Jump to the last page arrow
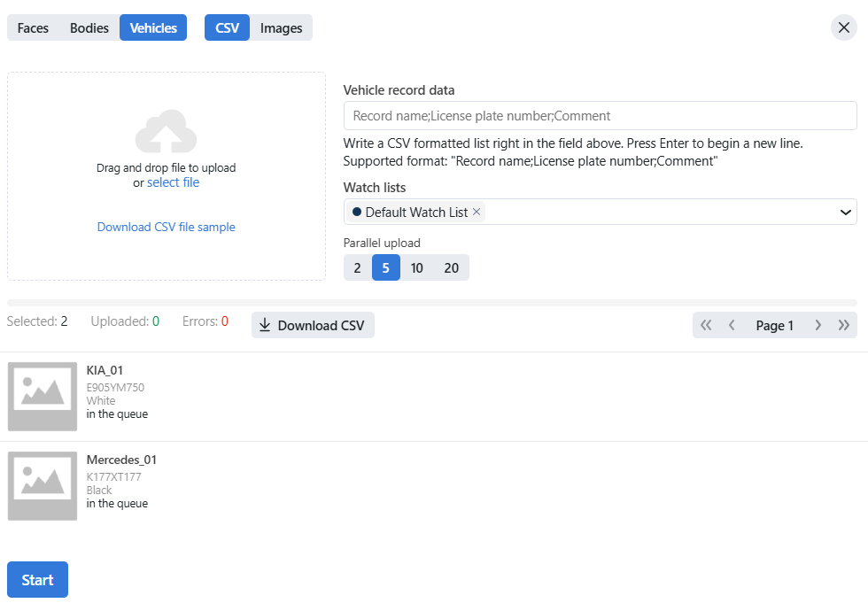This screenshot has width=868, height=603. point(843,325)
